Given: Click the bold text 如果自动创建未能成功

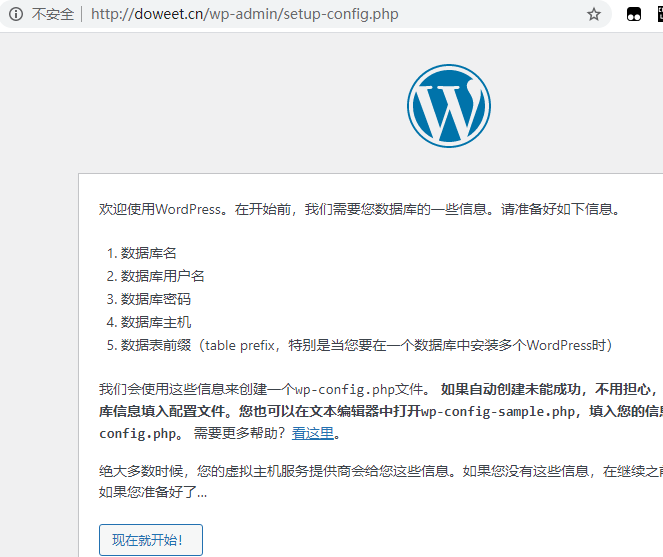Looking at the screenshot, I should tap(510, 389).
